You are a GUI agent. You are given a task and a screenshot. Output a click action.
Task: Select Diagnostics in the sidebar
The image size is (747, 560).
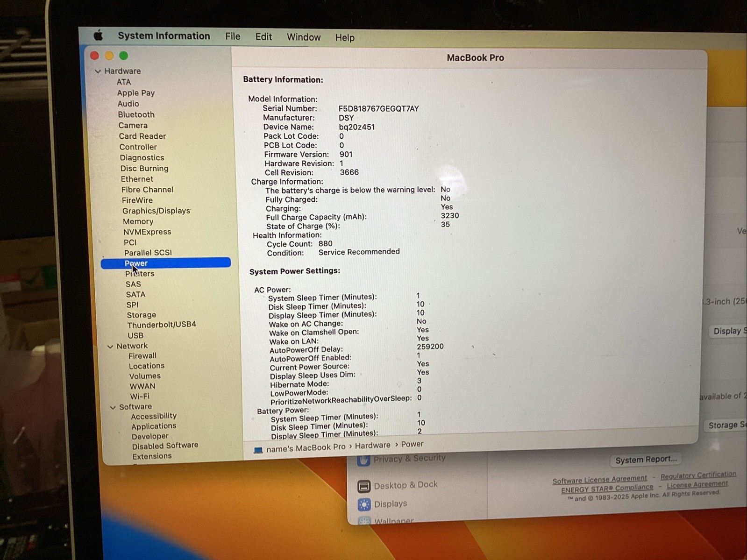(142, 158)
